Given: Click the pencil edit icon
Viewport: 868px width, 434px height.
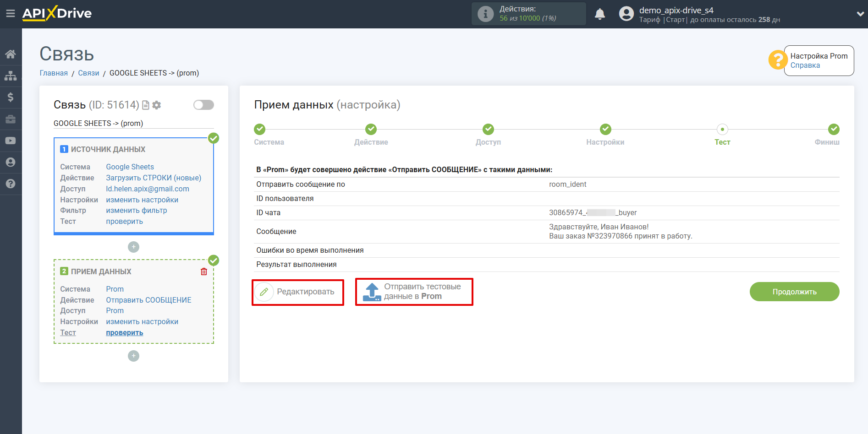Looking at the screenshot, I should point(264,292).
